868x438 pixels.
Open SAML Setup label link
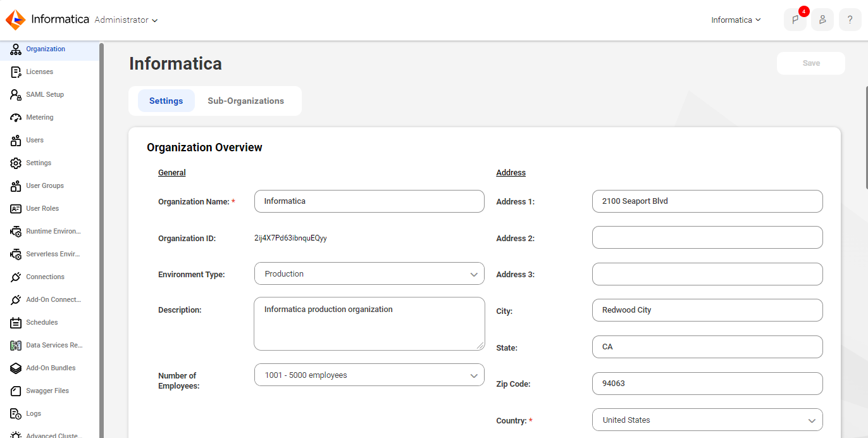point(45,95)
